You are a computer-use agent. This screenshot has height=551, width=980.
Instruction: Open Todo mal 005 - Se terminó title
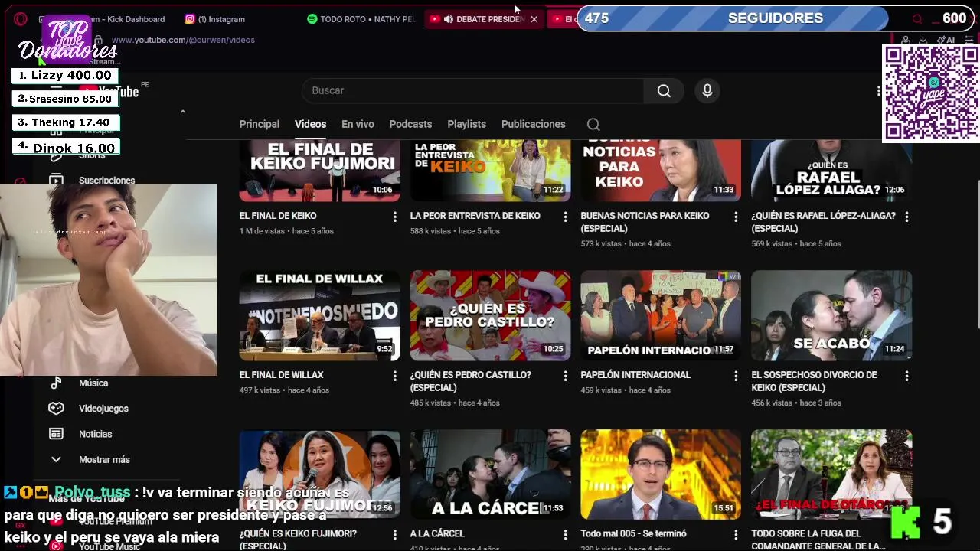click(633, 533)
